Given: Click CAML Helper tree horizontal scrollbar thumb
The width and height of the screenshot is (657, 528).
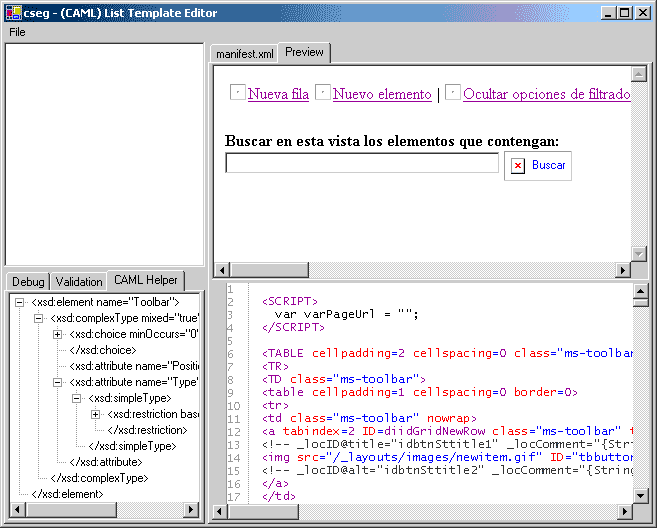Looking at the screenshot, I should 71,510.
